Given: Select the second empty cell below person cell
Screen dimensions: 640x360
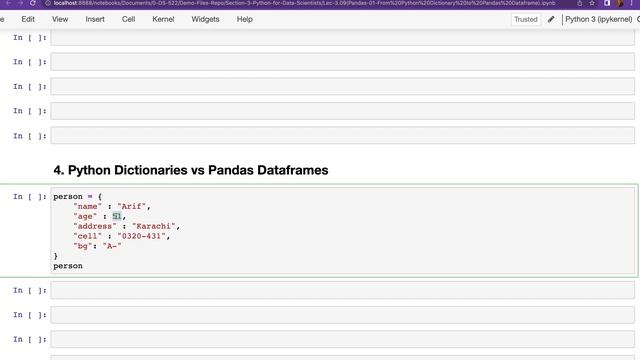Looking at the screenshot, I should click(342, 315).
